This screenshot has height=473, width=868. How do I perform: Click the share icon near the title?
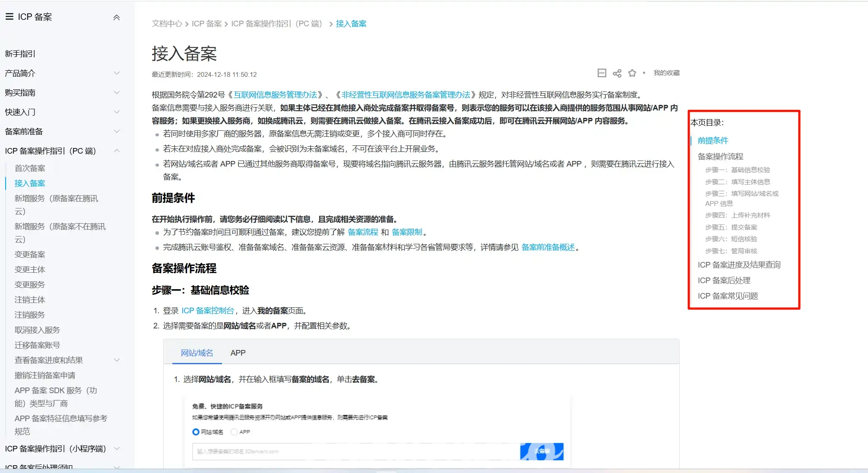[x=617, y=73]
